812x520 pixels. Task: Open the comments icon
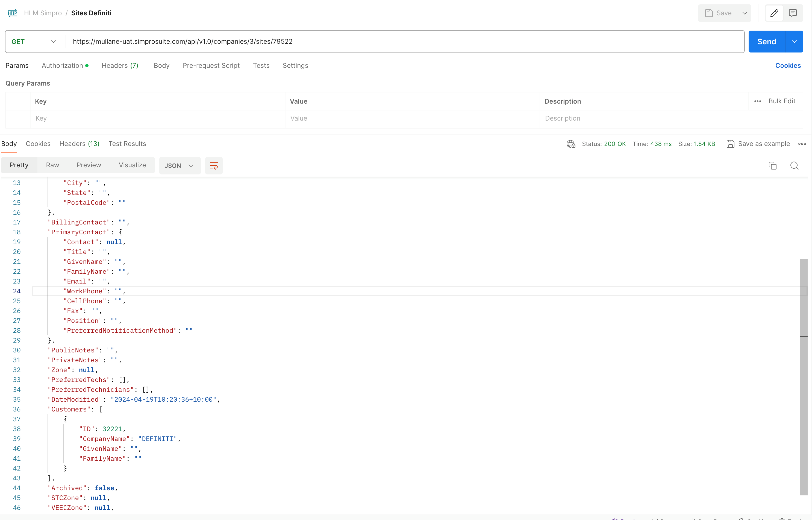(x=793, y=13)
